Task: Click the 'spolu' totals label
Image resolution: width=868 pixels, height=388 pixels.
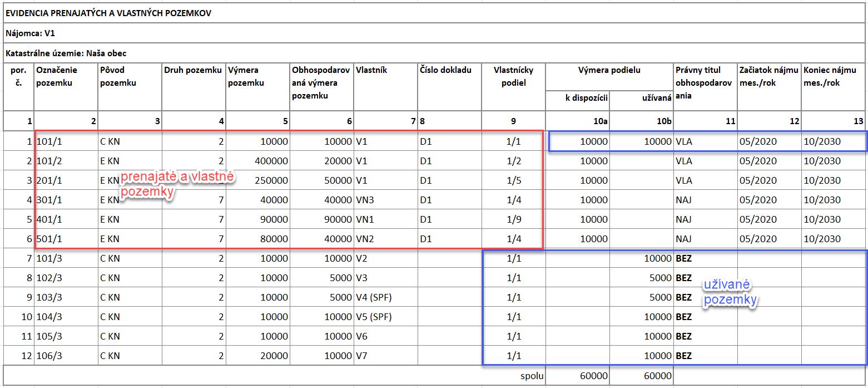Action: click(x=530, y=376)
